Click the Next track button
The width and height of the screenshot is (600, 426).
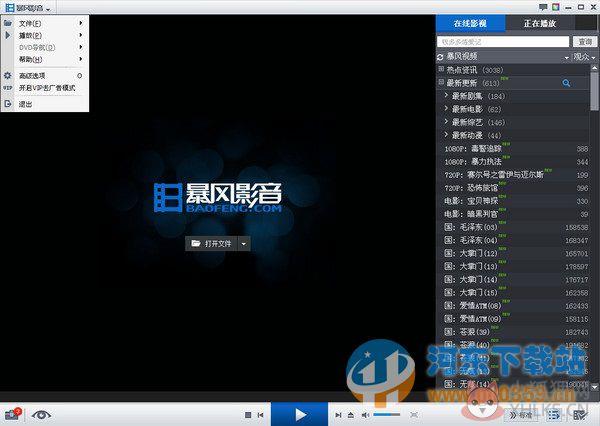pyautogui.click(x=338, y=415)
